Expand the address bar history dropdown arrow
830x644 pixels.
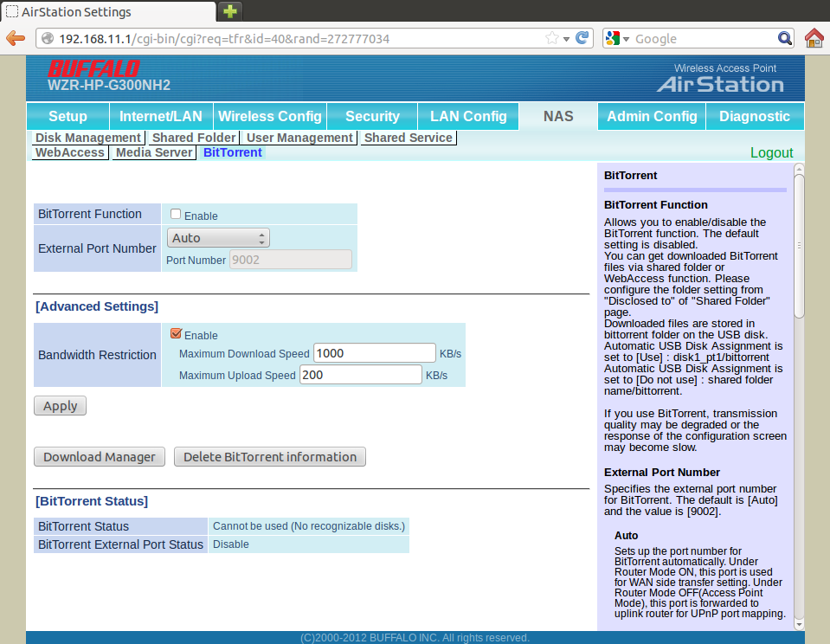(x=567, y=39)
